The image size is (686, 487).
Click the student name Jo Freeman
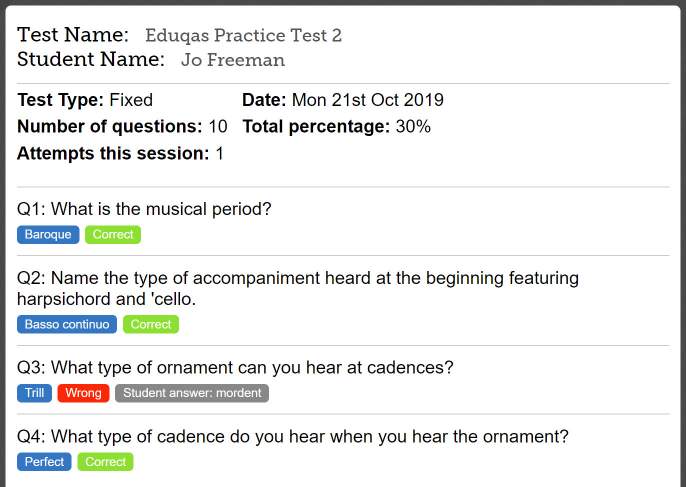pyautogui.click(x=233, y=60)
